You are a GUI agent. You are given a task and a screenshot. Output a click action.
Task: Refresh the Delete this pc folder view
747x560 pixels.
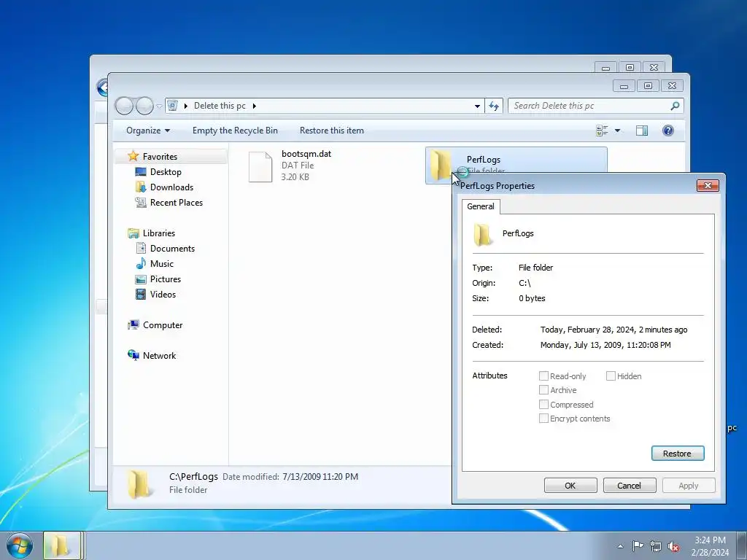click(x=494, y=106)
